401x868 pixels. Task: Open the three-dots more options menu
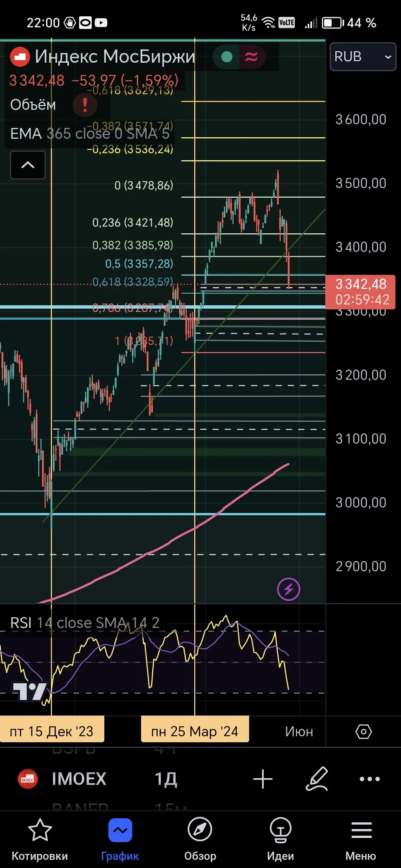[x=370, y=779]
